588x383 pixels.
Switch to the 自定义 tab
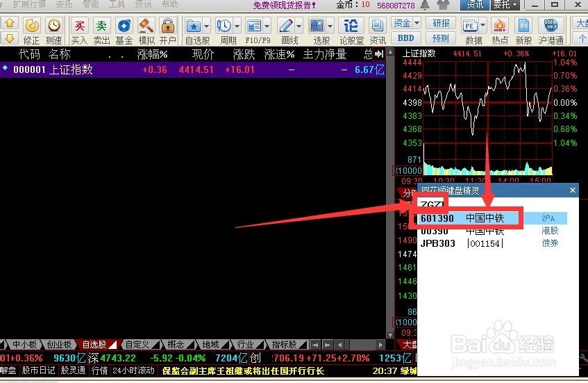(x=139, y=344)
